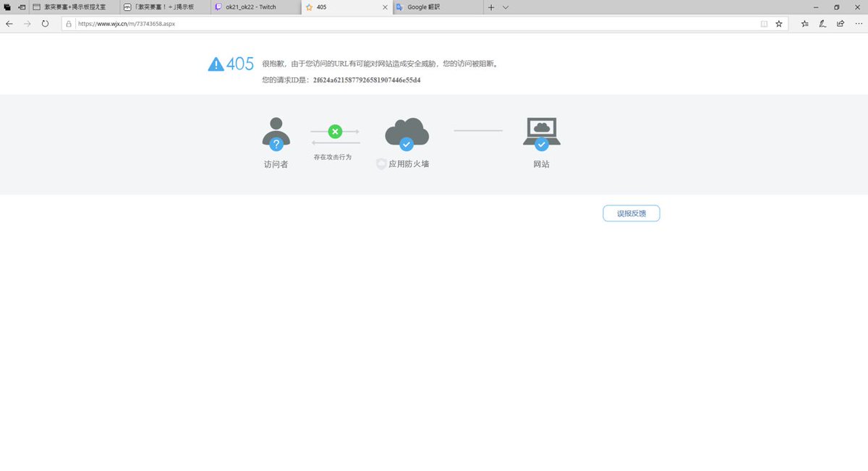Add this page to favorites star

tap(779, 23)
